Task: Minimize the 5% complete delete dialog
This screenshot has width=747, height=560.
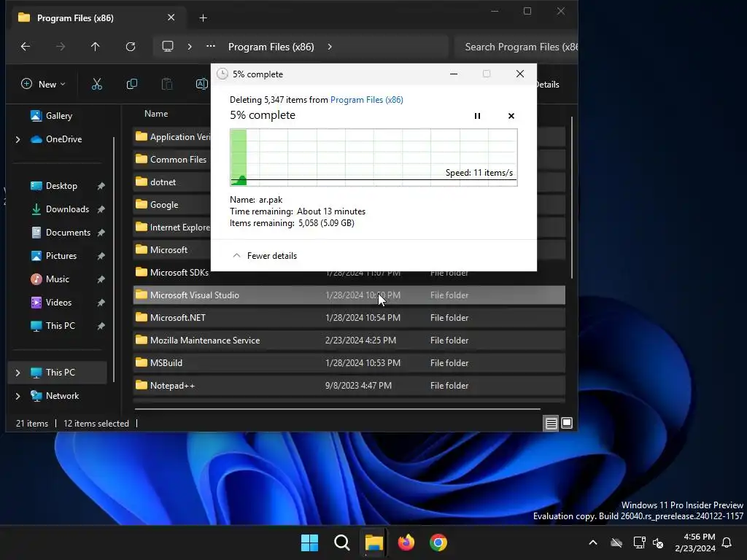Action: click(x=454, y=74)
